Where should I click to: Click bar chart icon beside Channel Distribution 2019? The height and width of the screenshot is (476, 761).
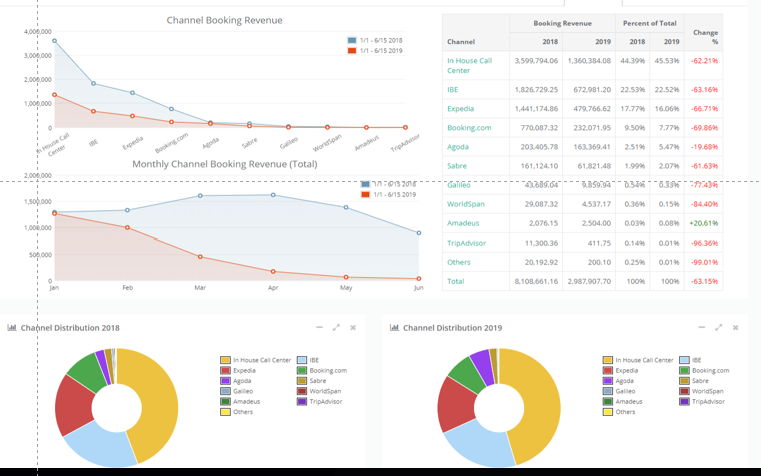coord(394,327)
